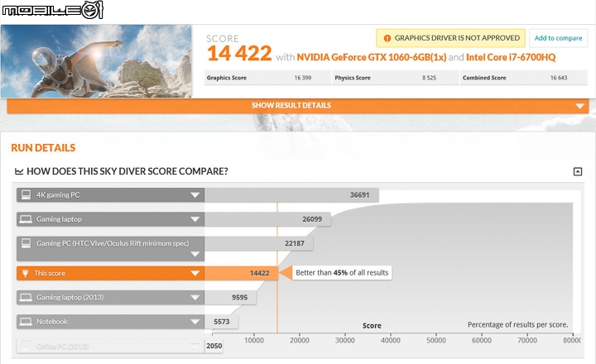
Task: Click the trophy icon in This score
Action: [x=25, y=273]
